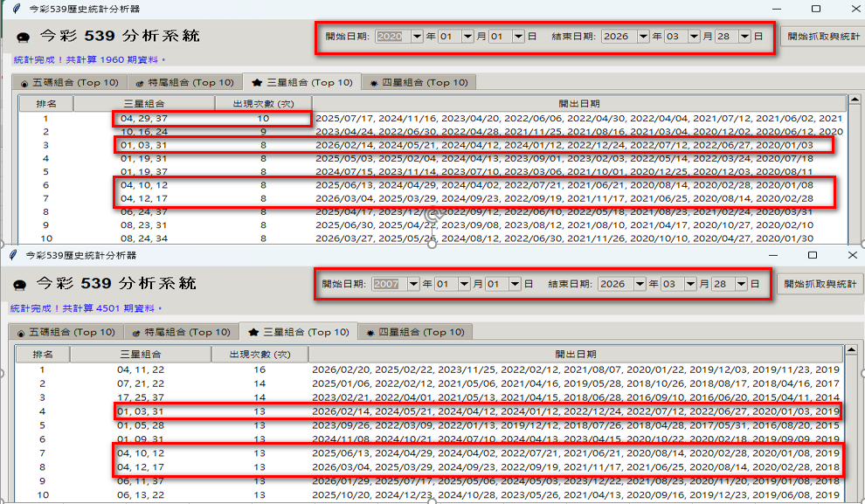
Task: Click the logo beside 今彩 539 分析系統 in the bottom window
Action: [x=21, y=285]
